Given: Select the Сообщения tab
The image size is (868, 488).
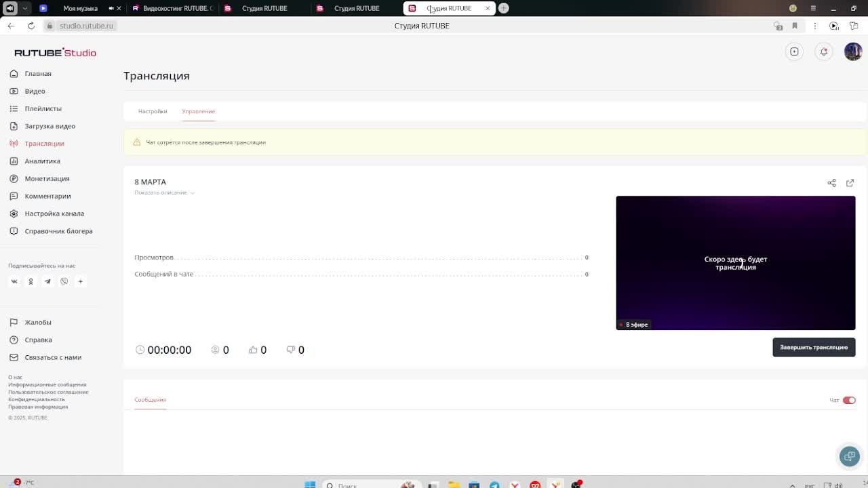Looking at the screenshot, I should coord(150,400).
